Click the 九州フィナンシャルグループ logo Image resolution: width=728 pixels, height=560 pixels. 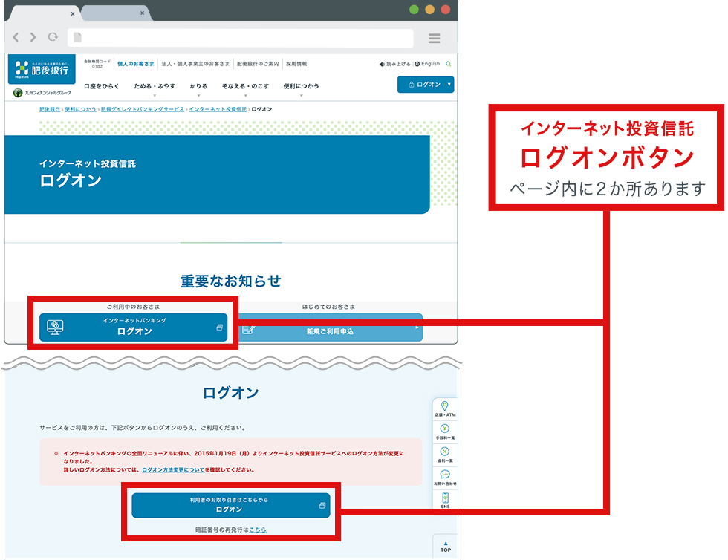coord(42,93)
